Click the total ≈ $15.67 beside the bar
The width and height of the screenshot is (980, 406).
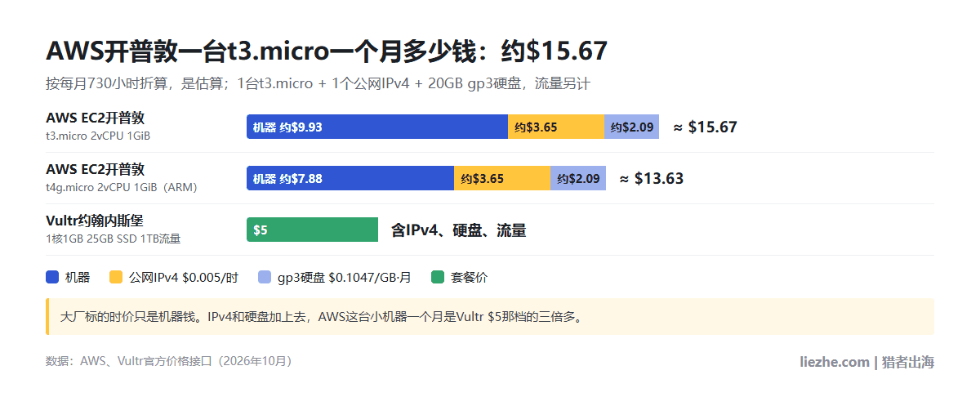coord(706,127)
